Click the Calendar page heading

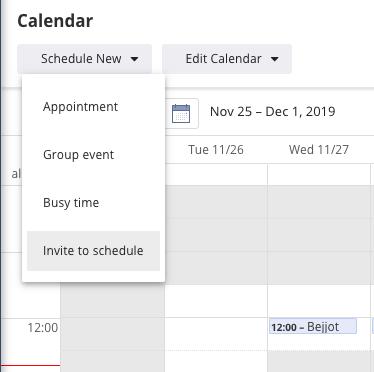coord(55,21)
